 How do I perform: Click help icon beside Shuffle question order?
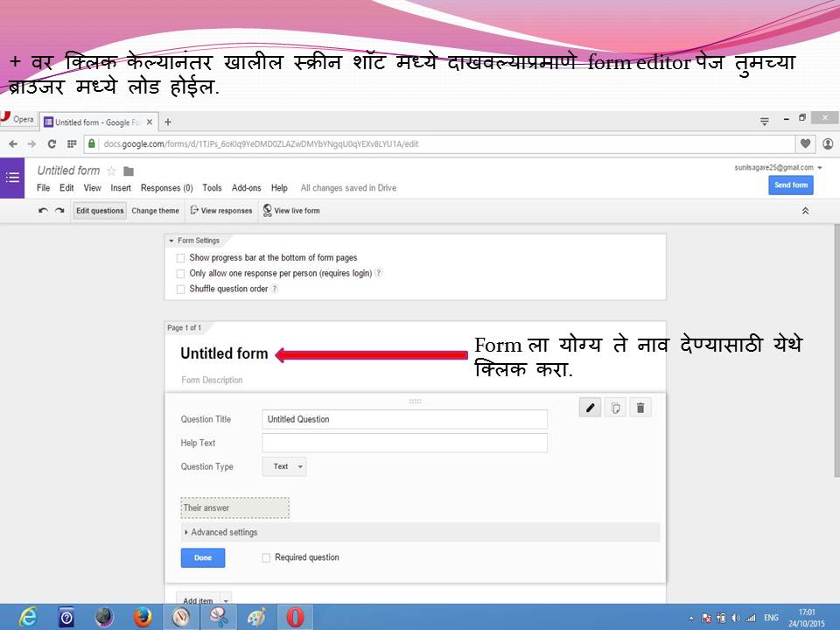(x=274, y=288)
